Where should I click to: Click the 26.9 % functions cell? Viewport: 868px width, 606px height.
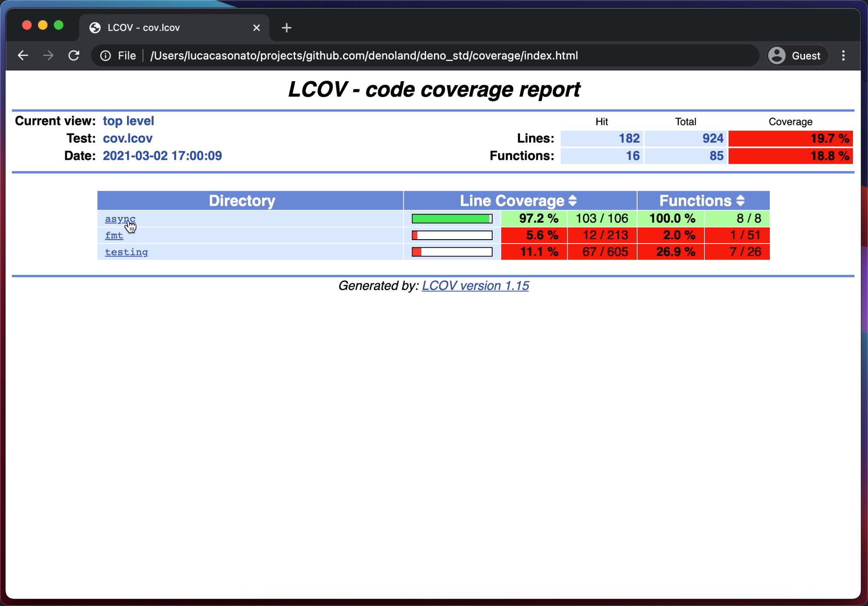[x=671, y=252]
